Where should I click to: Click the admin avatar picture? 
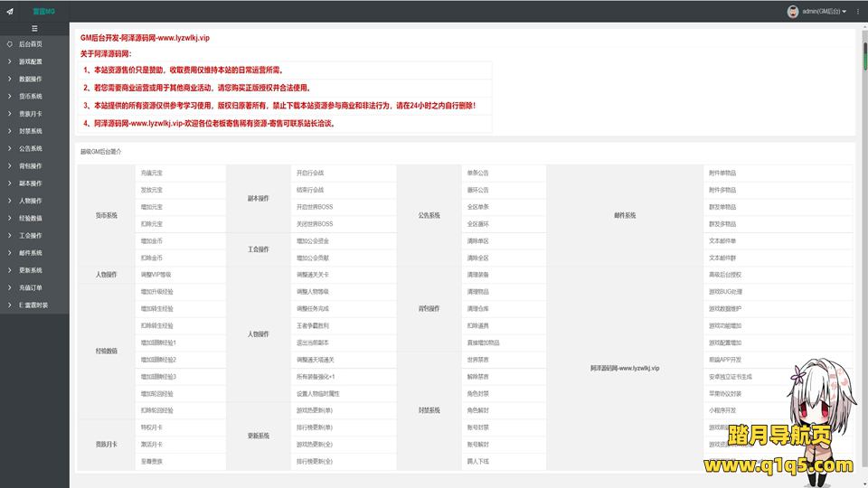793,11
